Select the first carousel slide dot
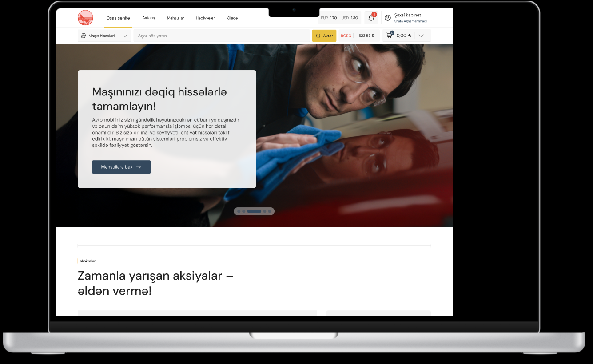593x364 pixels. (239, 211)
